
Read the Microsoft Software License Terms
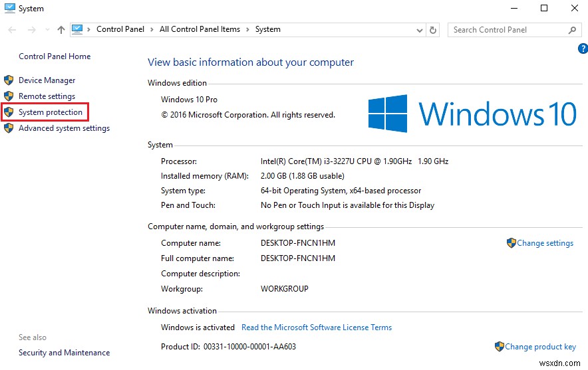click(317, 327)
